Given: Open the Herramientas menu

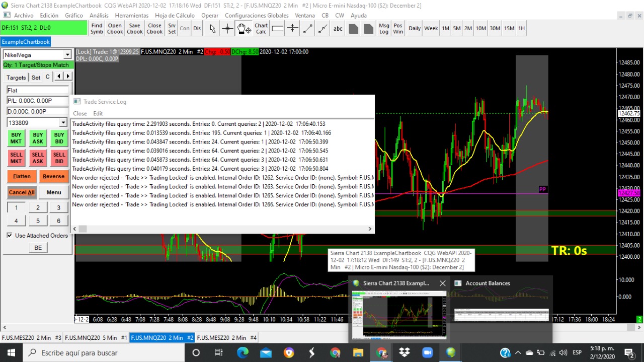Looking at the screenshot, I should pos(132,16).
